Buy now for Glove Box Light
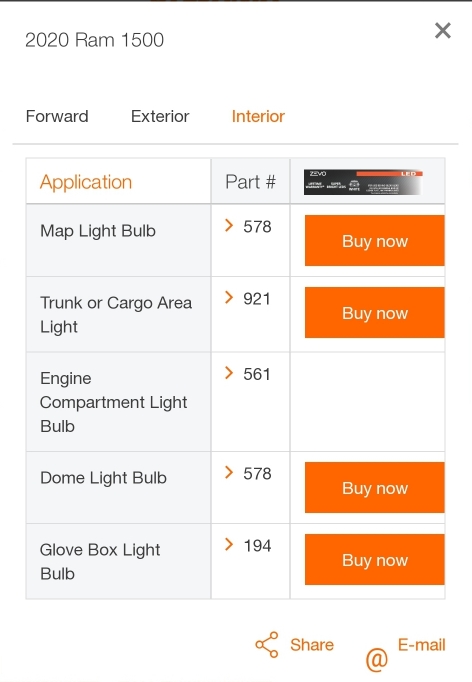This screenshot has height=682, width=472. coord(375,559)
